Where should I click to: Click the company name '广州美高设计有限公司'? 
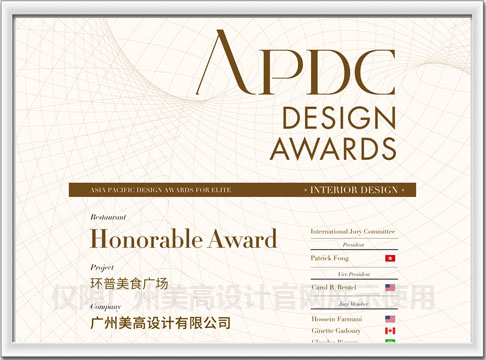(160, 323)
